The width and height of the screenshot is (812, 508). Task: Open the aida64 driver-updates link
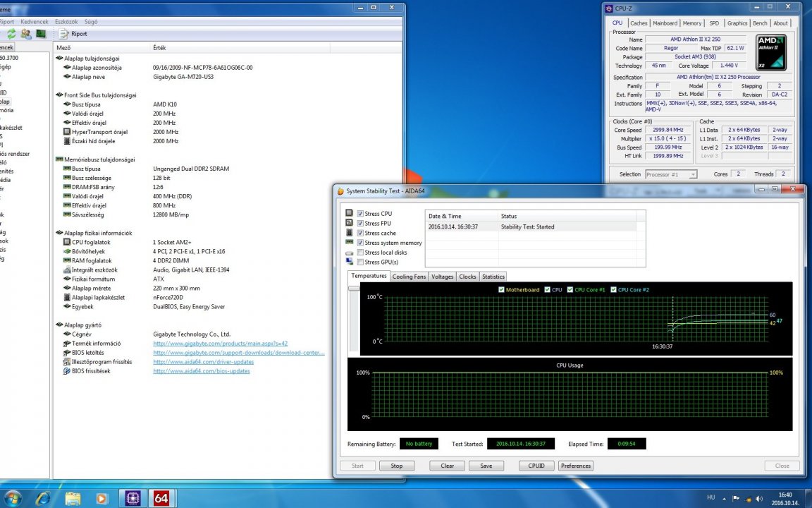[203, 362]
